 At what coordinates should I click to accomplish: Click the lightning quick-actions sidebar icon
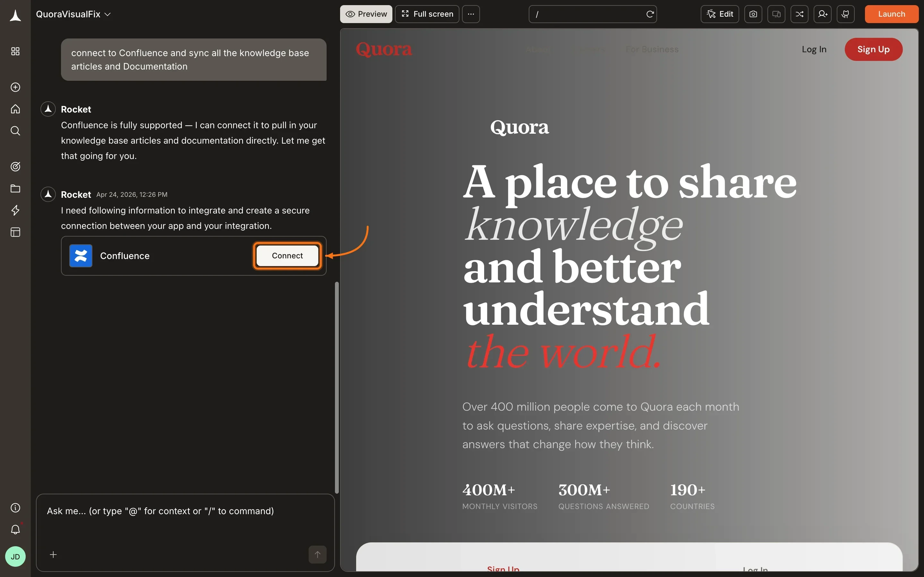pos(15,210)
